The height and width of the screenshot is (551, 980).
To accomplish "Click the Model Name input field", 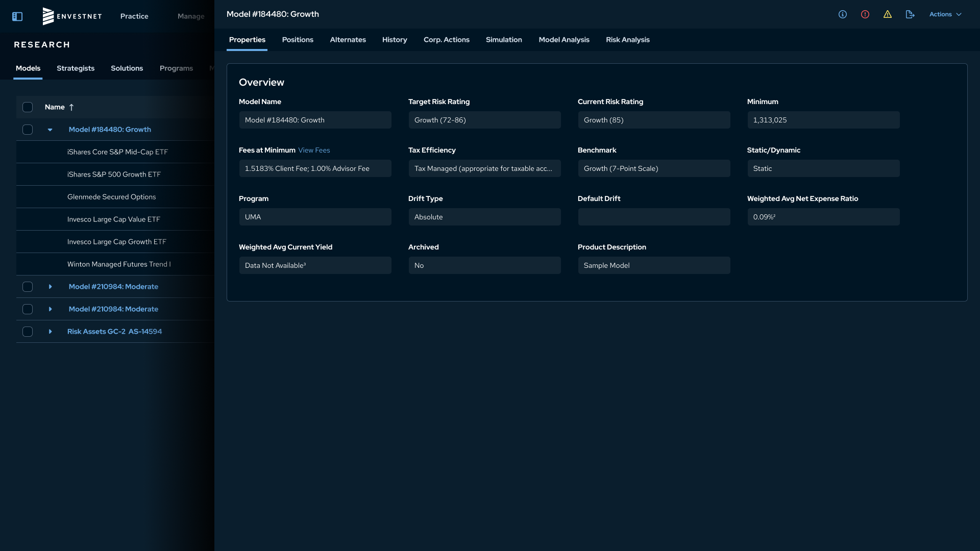I will pos(315,120).
